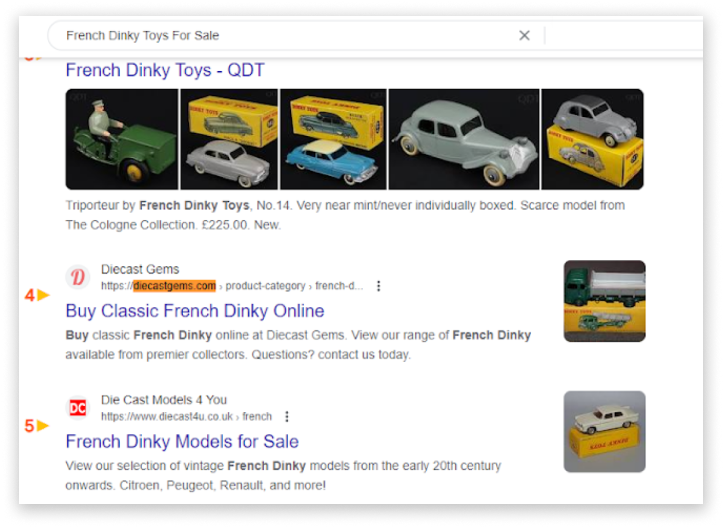View large grey Citroen sedan image
724x528 pixels.
pos(463,139)
